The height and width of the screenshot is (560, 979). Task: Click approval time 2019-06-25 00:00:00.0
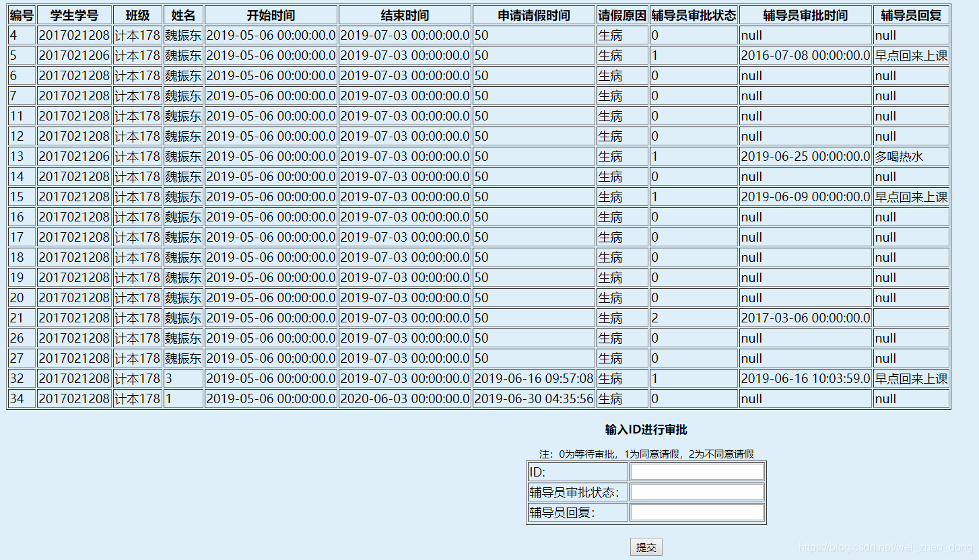pyautogui.click(x=805, y=156)
